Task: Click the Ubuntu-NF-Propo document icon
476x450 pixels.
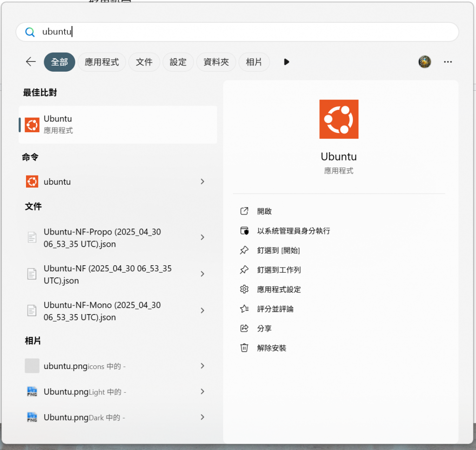Action: click(x=32, y=237)
